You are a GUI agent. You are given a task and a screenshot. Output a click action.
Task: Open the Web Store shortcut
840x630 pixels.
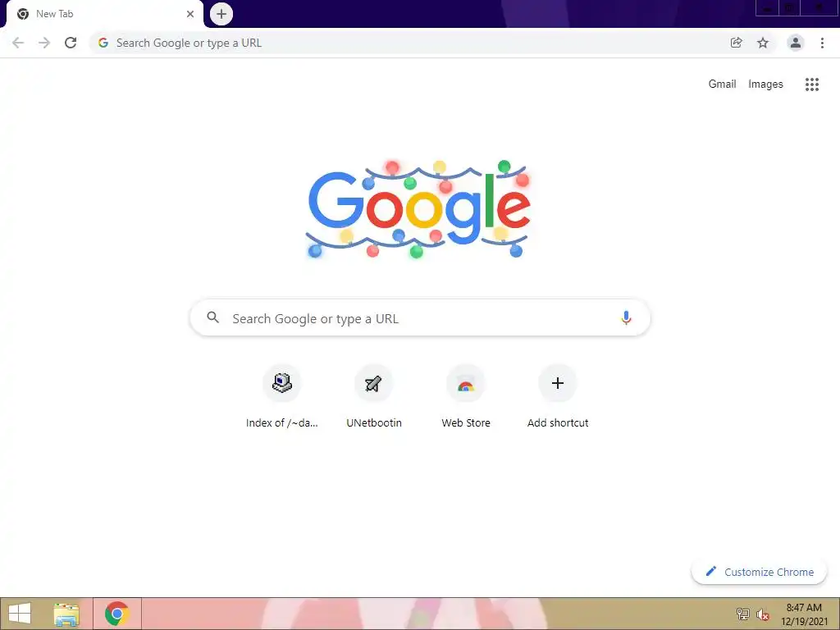pyautogui.click(x=466, y=398)
